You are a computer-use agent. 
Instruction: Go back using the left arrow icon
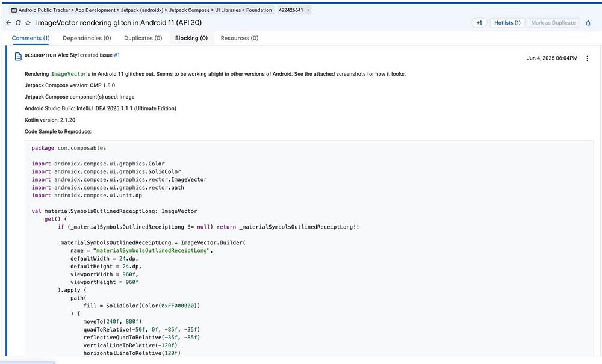pyautogui.click(x=8, y=23)
